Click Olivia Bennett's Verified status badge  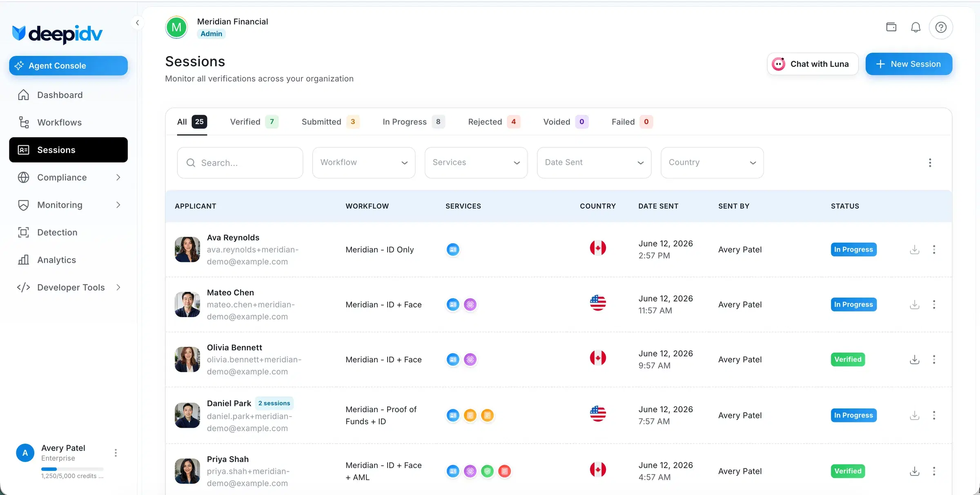[x=848, y=360]
